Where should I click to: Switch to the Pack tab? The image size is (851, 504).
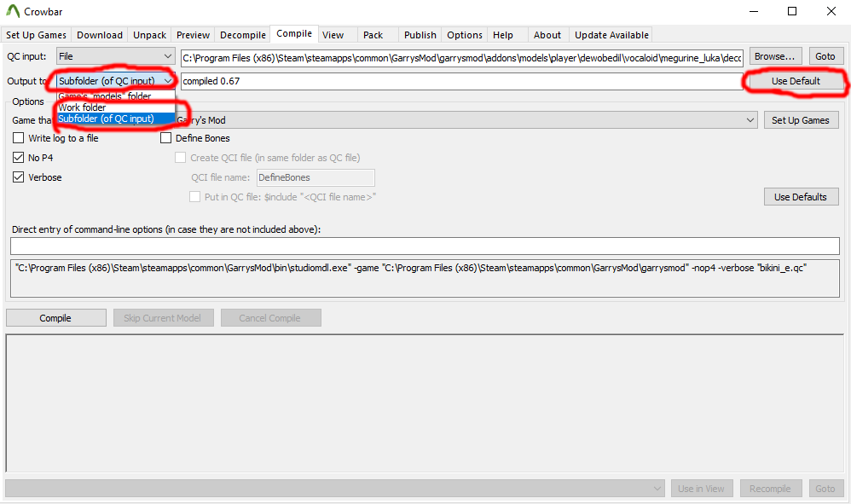pos(373,35)
